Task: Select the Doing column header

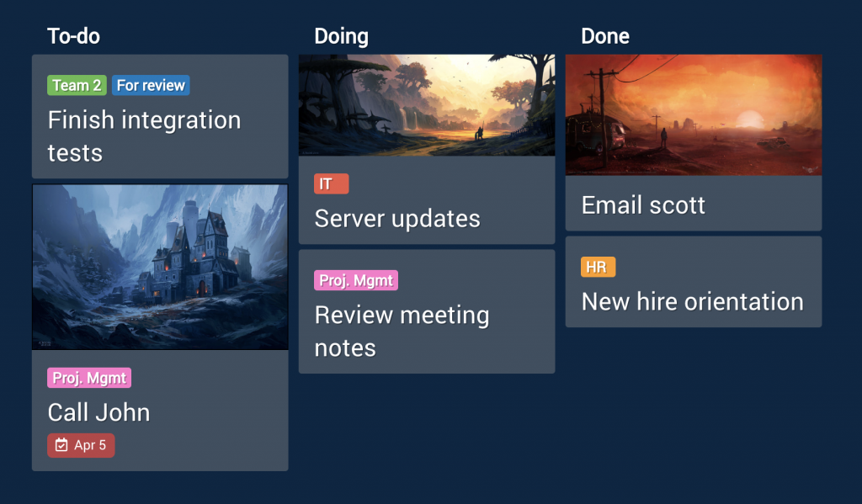Action: coord(342,36)
